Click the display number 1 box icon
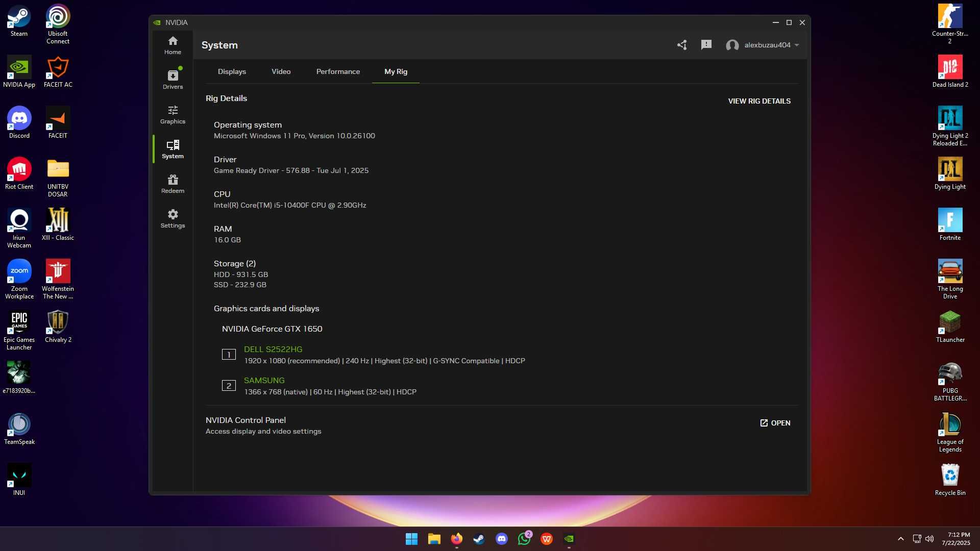Screen dimensions: 980x551 229,355
